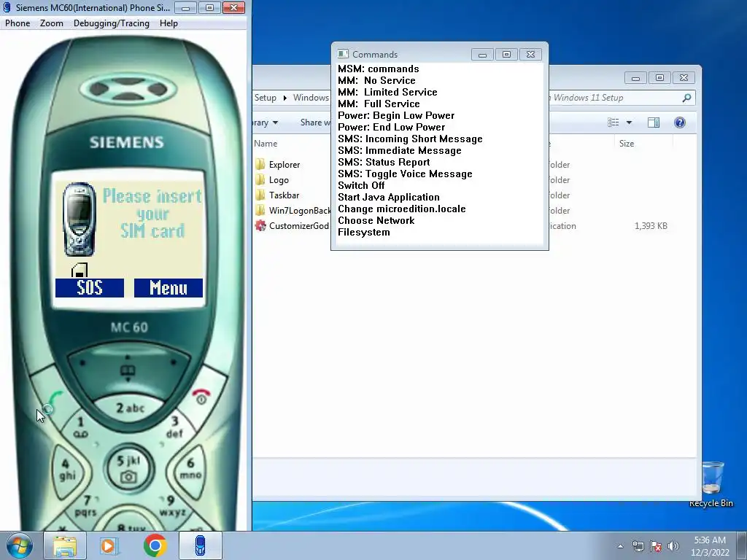Select SMS: Status Report command
747x560 pixels.
coord(384,162)
